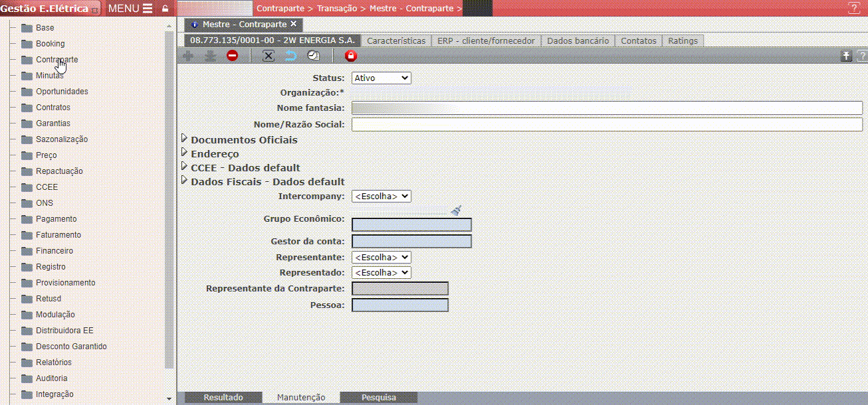The image size is (868, 405).
Task: Toggle the padlock next to MENU
Action: tap(165, 9)
